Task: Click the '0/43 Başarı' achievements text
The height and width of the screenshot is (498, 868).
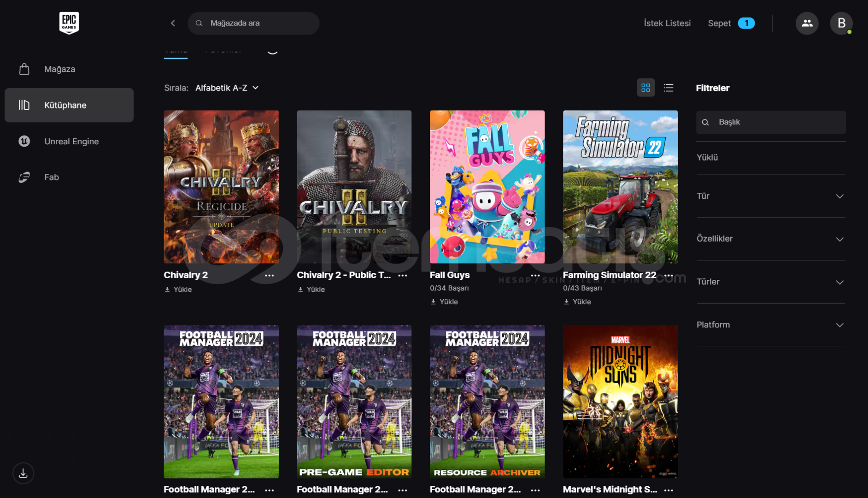Action: [x=582, y=288]
